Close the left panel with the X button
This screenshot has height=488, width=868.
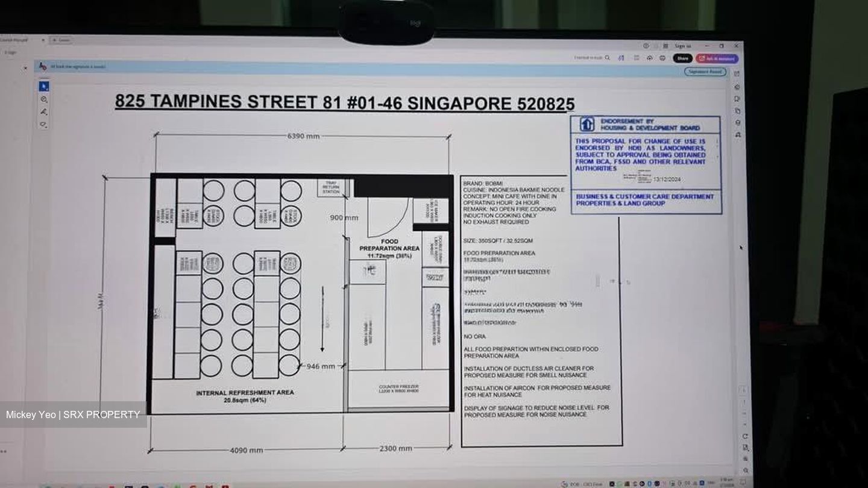point(25,68)
